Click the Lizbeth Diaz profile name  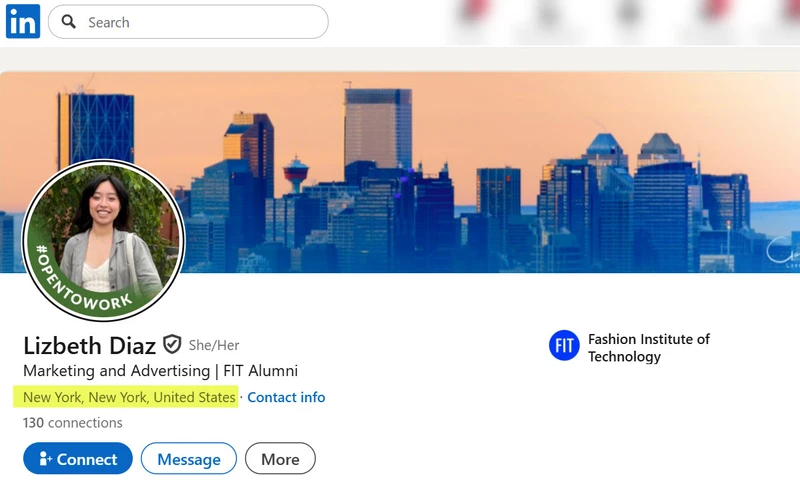tap(89, 346)
